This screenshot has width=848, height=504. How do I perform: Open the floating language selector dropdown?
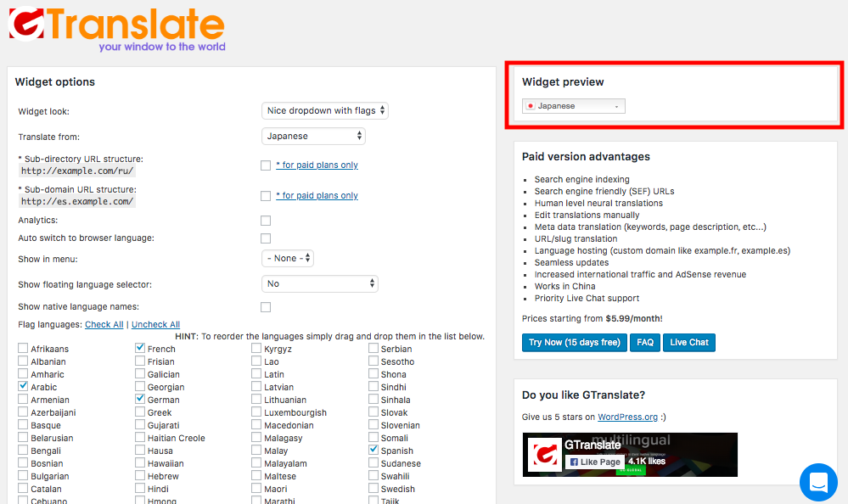pos(320,284)
